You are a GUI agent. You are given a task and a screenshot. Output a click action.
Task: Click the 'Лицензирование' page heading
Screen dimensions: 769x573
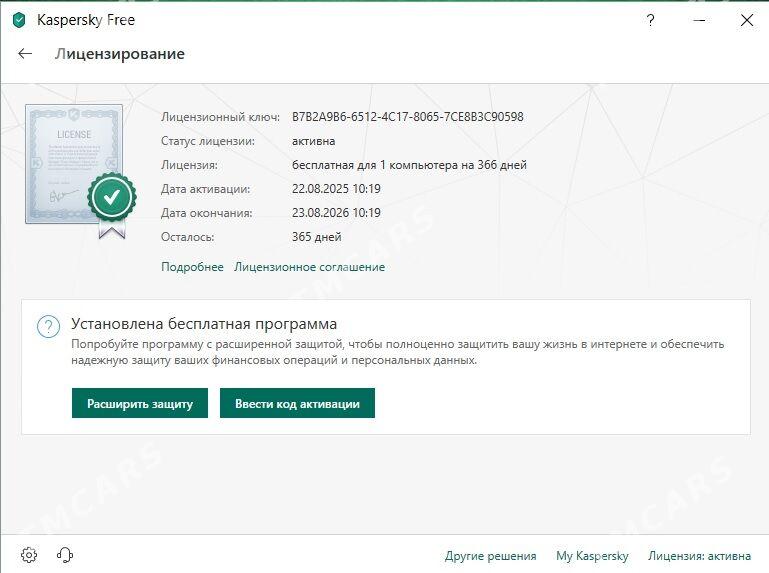pos(120,54)
